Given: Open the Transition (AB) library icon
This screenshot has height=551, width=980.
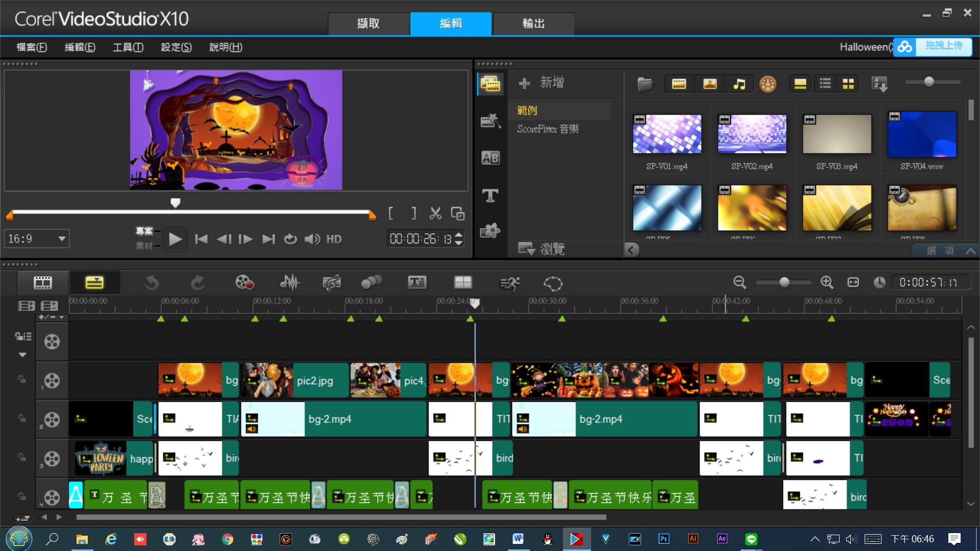Looking at the screenshot, I should (x=491, y=158).
